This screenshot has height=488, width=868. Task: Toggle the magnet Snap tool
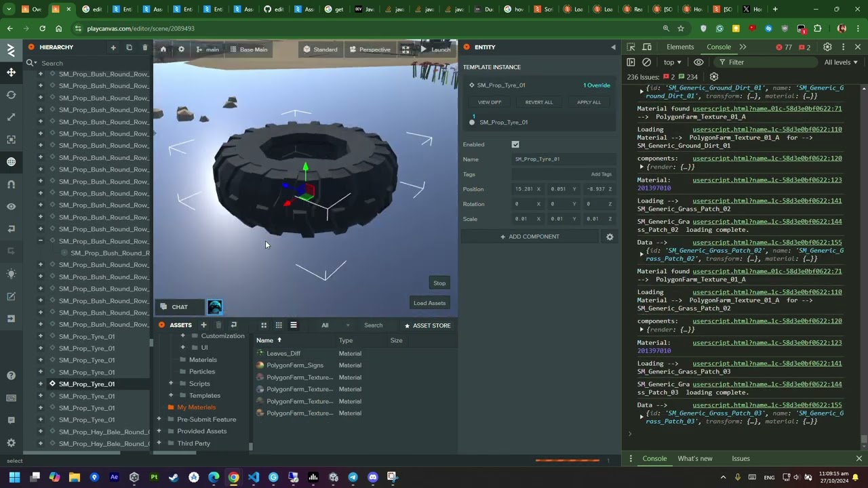[11, 184]
